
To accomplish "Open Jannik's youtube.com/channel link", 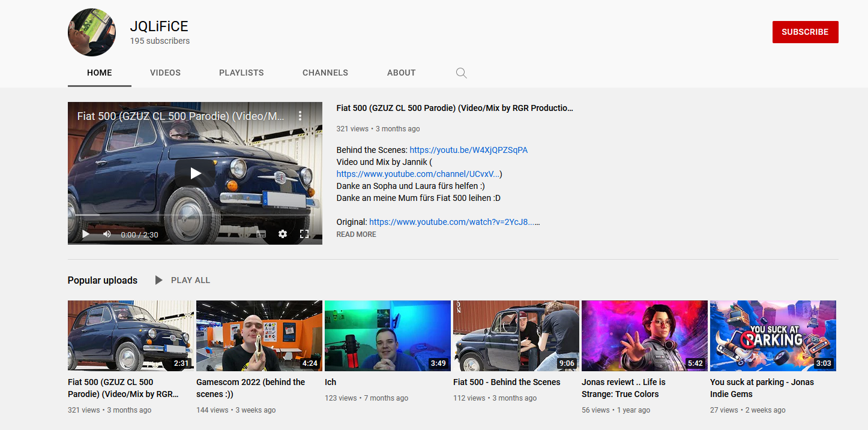I will 418,174.
